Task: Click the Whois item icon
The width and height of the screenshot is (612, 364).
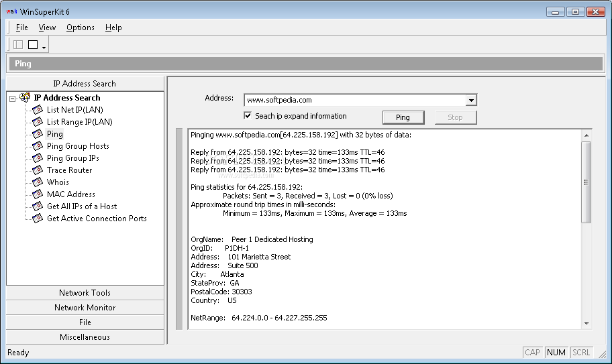Action: [x=38, y=182]
